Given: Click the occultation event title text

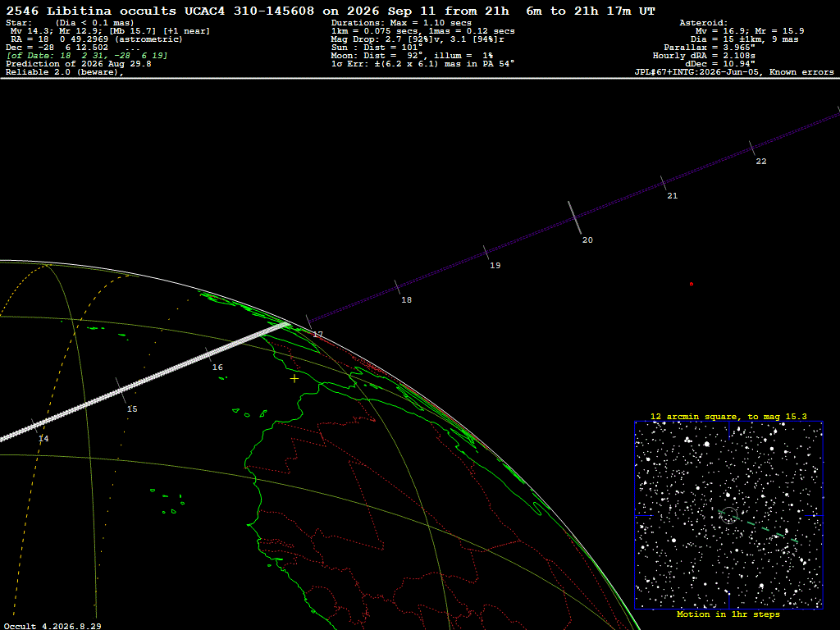Looking at the screenshot, I should tap(331, 11).
